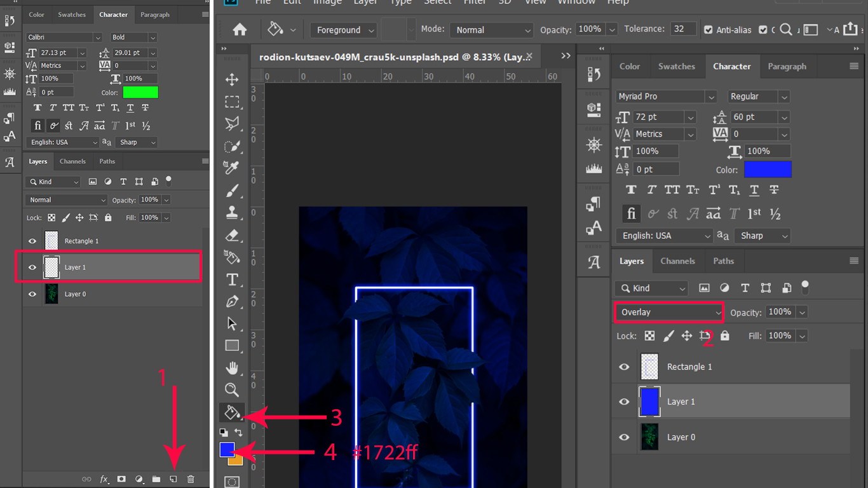Toggle Rectangle 1 visibility in the left Layers panel

pyautogui.click(x=32, y=241)
